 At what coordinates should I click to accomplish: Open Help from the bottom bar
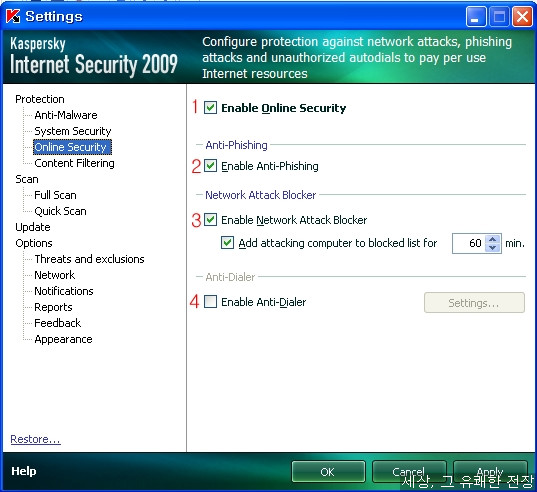tap(24, 471)
